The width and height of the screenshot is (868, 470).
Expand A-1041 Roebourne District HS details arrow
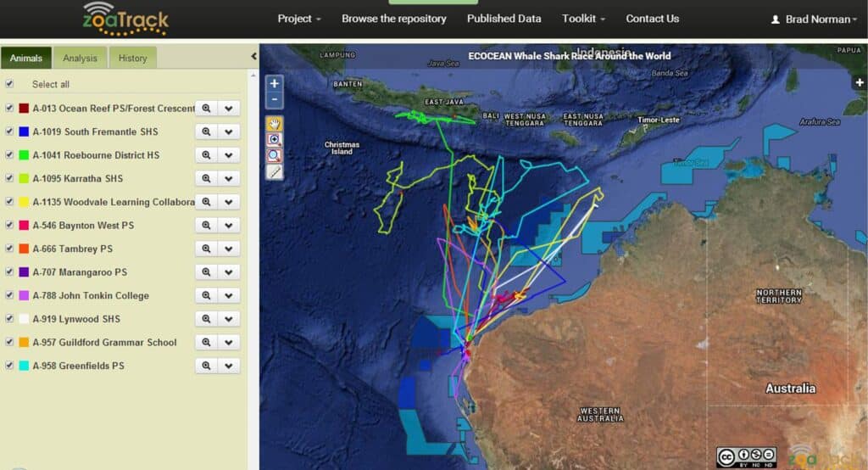(229, 155)
